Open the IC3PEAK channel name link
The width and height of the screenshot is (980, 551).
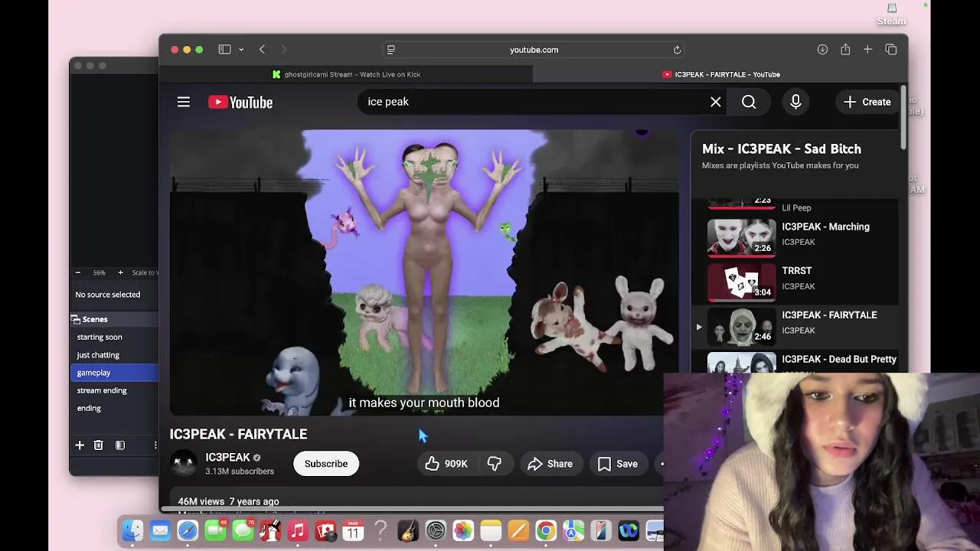click(227, 457)
